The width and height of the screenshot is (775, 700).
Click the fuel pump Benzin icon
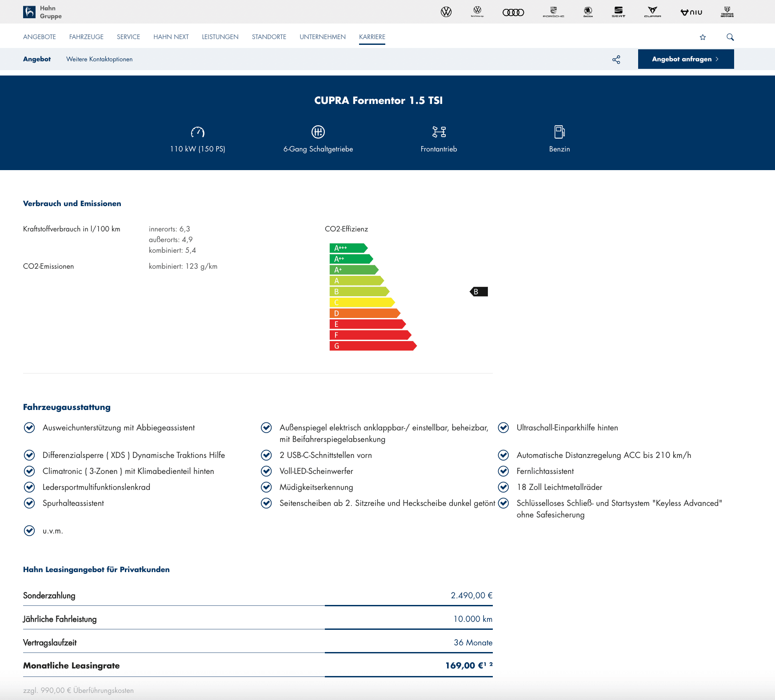pos(559,132)
